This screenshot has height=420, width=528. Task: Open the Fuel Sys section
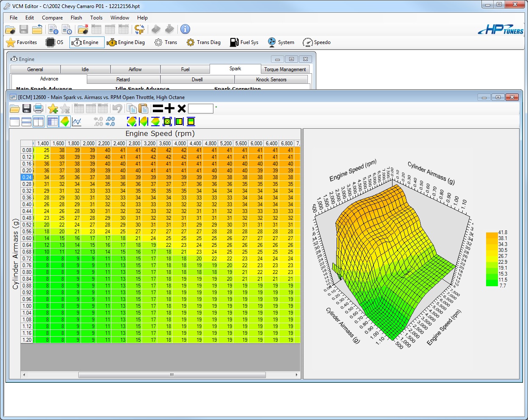pyautogui.click(x=244, y=42)
